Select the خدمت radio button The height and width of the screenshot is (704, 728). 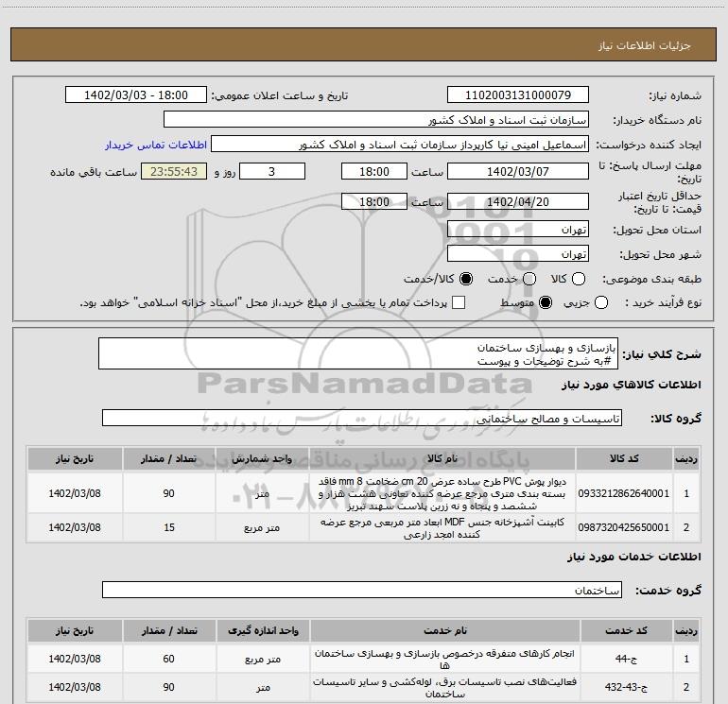pyautogui.click(x=529, y=279)
